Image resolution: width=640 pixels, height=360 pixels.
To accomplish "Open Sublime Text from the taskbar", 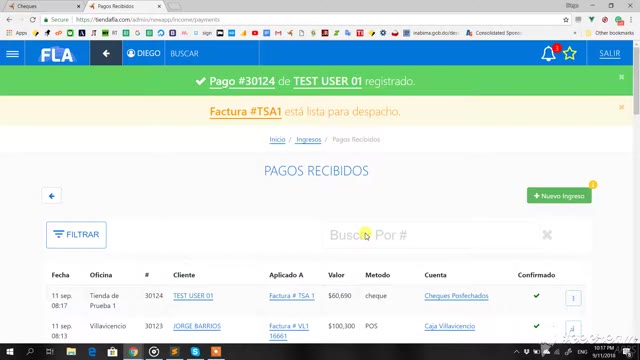I will point(174,351).
